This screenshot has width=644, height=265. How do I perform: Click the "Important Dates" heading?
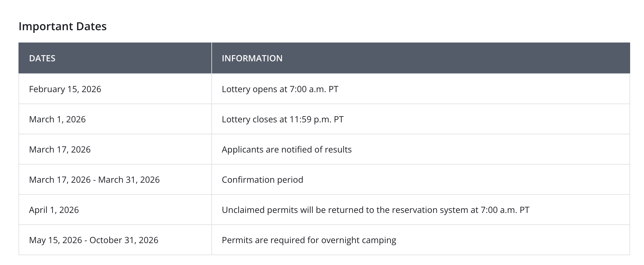click(63, 26)
